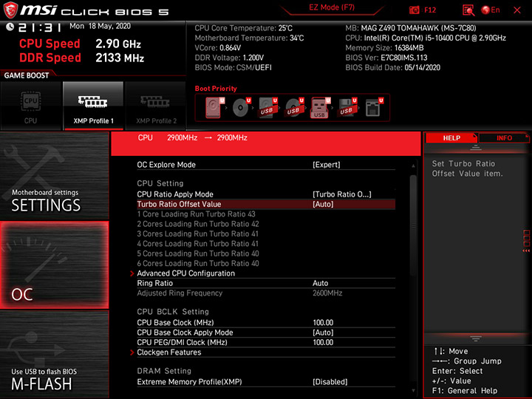Select the USB CD/DVD boot icon
Viewport: 532px width, 399px height.
click(x=294, y=108)
